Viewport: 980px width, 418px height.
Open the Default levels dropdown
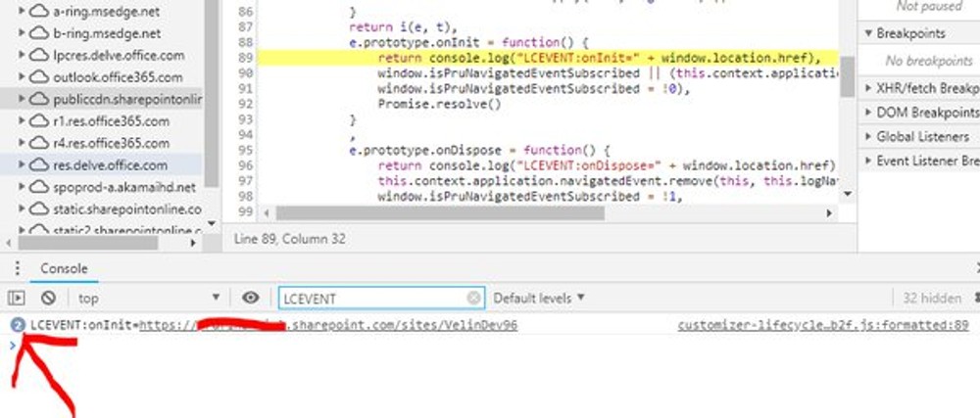(539, 299)
